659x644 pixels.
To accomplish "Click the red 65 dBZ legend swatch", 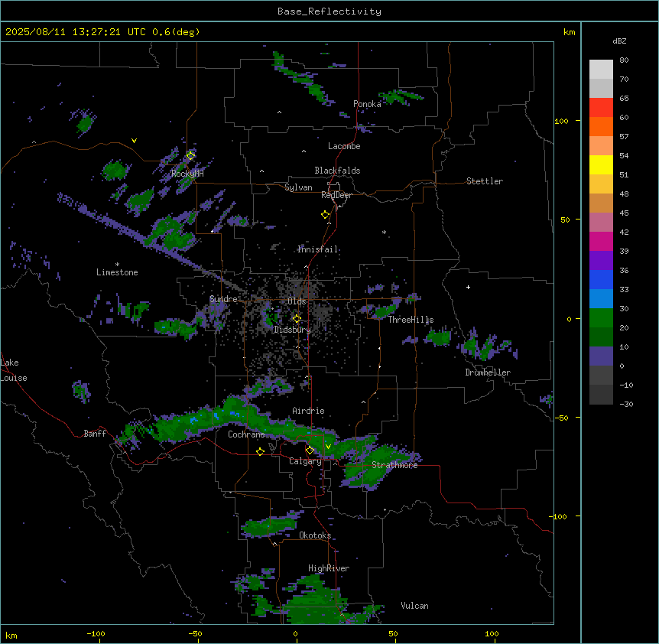I will pos(601,107).
